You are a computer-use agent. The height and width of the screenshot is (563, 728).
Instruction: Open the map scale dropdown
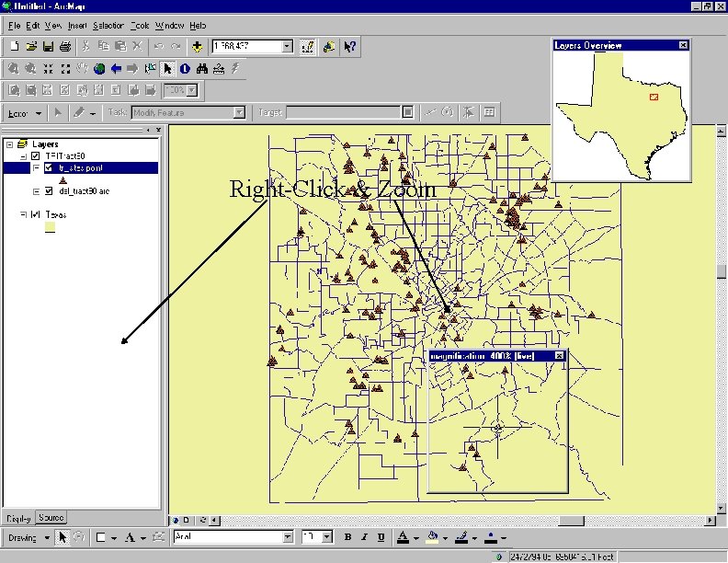pos(288,46)
